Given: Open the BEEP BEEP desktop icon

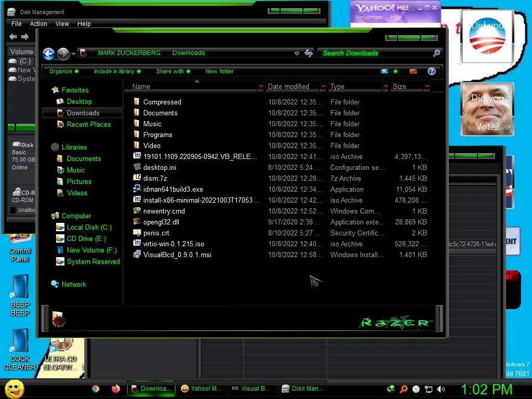Looking at the screenshot, I should coord(20,296).
